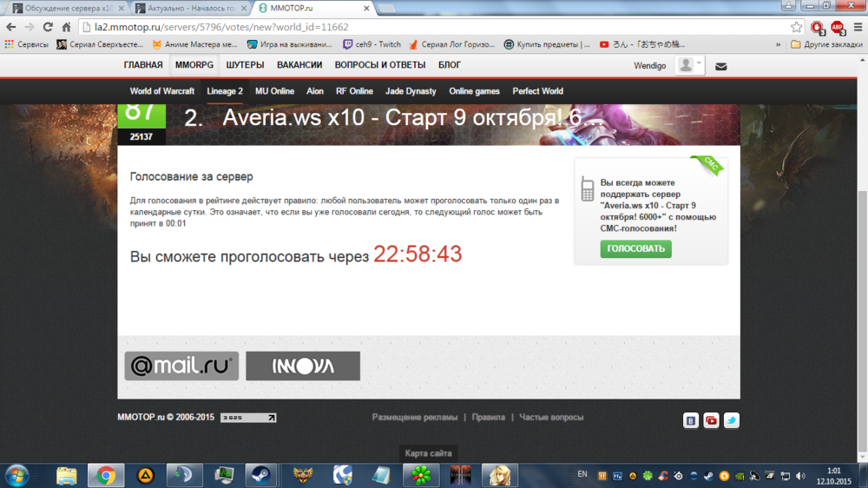Launch Steam from the taskbar
Image resolution: width=868 pixels, height=488 pixels.
(260, 475)
